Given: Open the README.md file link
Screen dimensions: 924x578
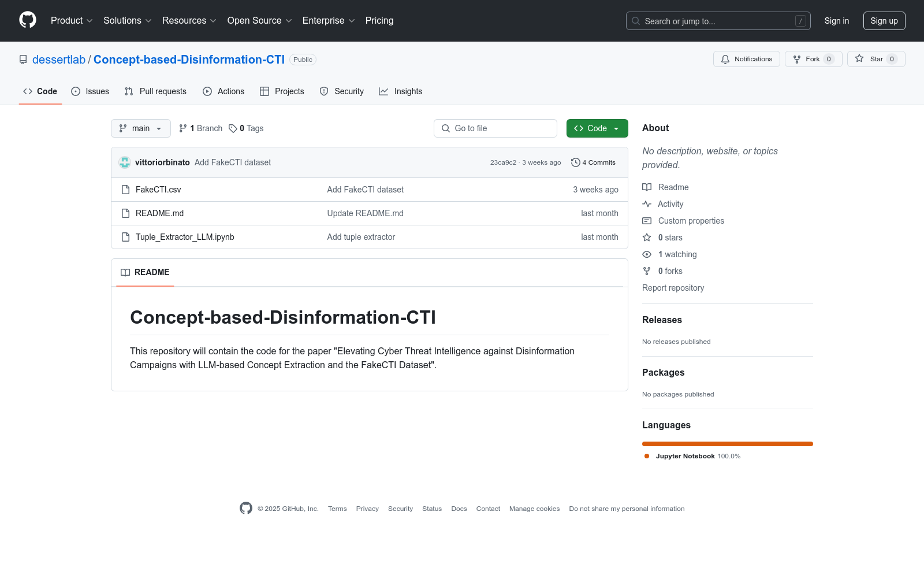Looking at the screenshot, I should (x=159, y=213).
